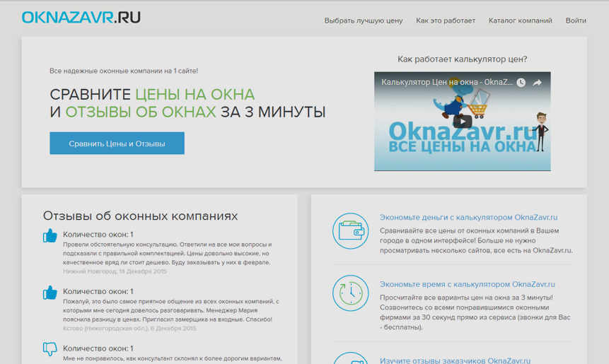Viewport: 609px width, 364px height.
Task: Click date text Нижний Новгород, 14 Декабря 2015
Action: [x=115, y=271]
